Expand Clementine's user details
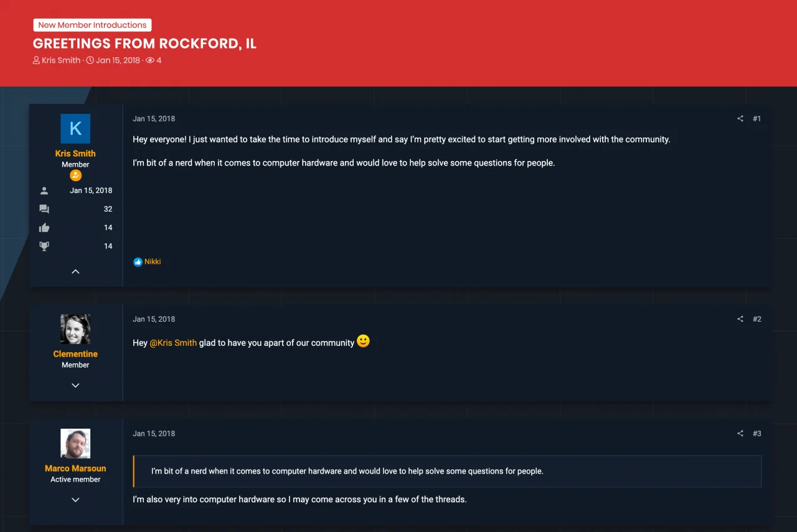This screenshot has width=797, height=532. (x=75, y=386)
